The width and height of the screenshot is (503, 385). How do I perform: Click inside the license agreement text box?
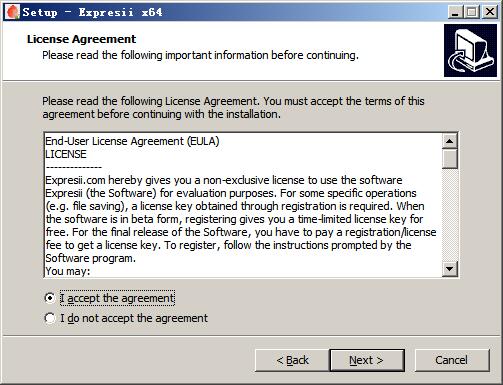click(243, 205)
